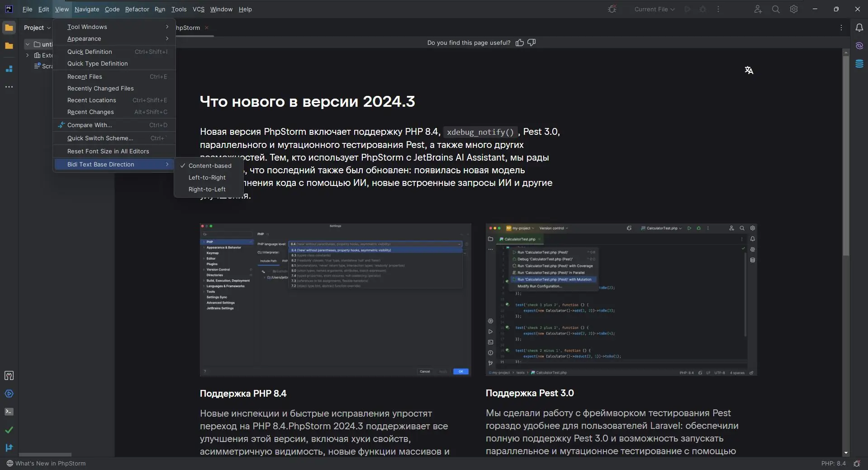Image resolution: width=868 pixels, height=470 pixels.
Task: Click the translate icon in the editor
Action: coord(749,70)
